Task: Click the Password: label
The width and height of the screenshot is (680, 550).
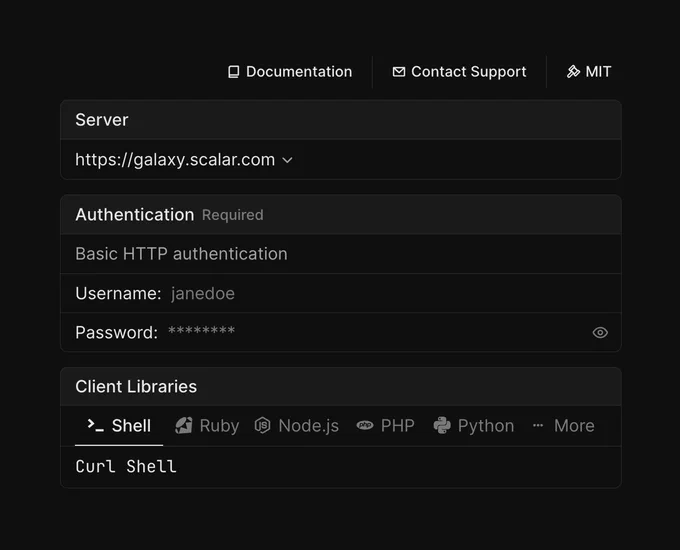Action: point(116,333)
